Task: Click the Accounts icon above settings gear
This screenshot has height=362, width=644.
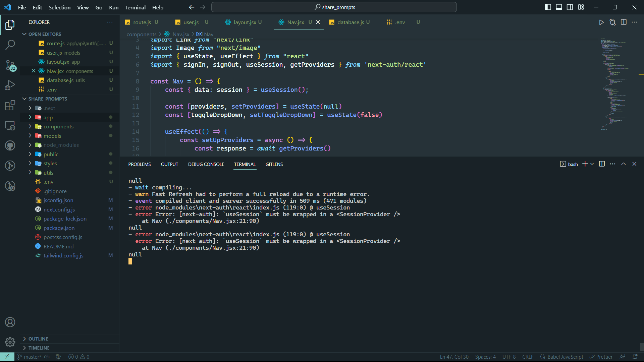Action: tap(10, 322)
